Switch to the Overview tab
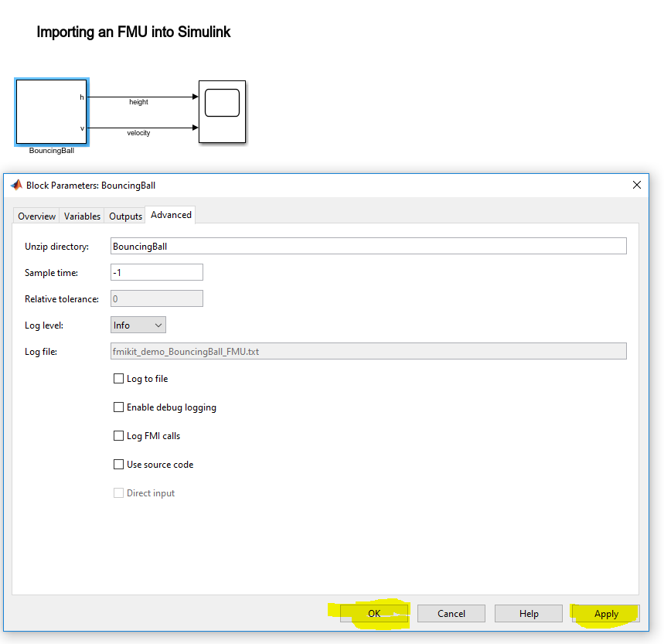664x644 pixels. pos(36,216)
